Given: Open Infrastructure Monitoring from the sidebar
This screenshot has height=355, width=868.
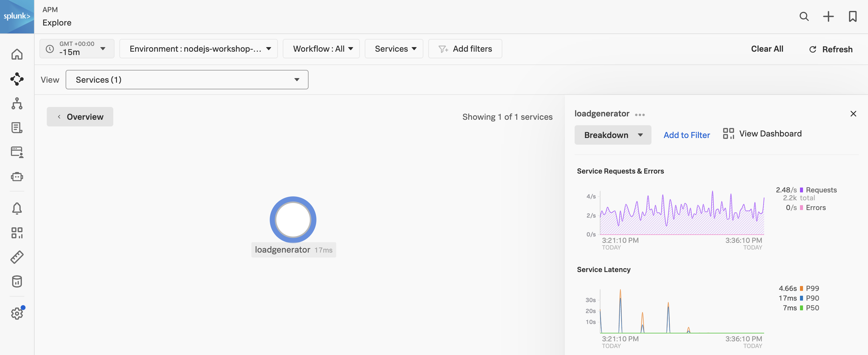Looking at the screenshot, I should point(17,104).
